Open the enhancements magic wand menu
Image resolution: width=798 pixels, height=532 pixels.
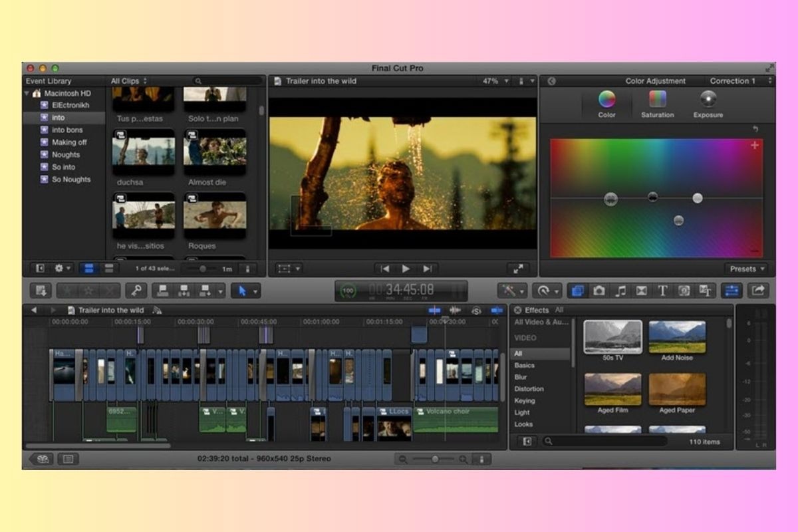pos(512,291)
